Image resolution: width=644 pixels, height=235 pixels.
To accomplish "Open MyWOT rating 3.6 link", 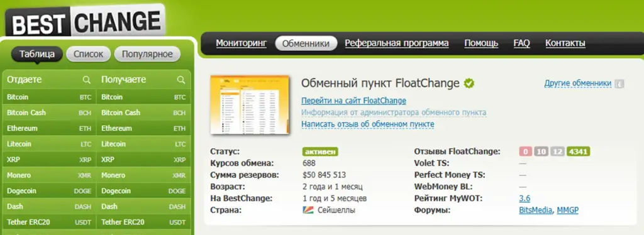I will pyautogui.click(x=525, y=199).
